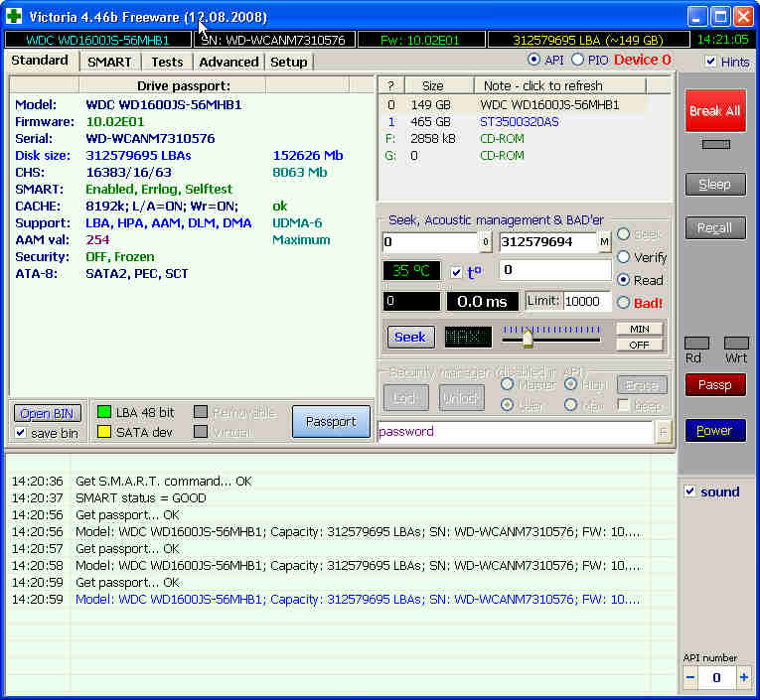Click the Device 0 label
Screen dimensions: 760x700
(642, 60)
